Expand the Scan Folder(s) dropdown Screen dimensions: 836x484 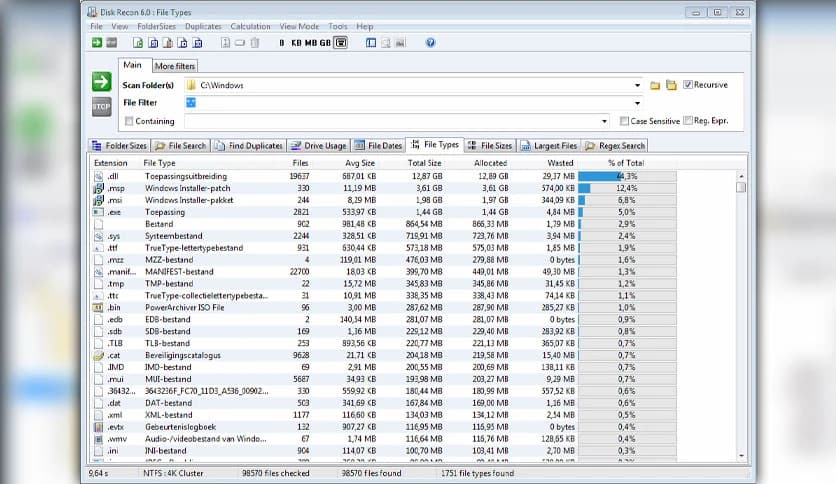tap(637, 85)
